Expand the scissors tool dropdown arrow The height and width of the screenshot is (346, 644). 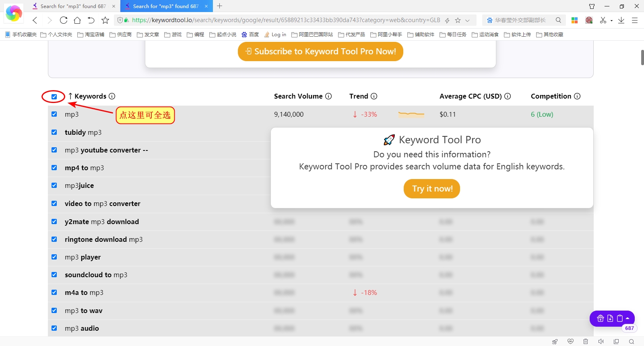(x=611, y=21)
